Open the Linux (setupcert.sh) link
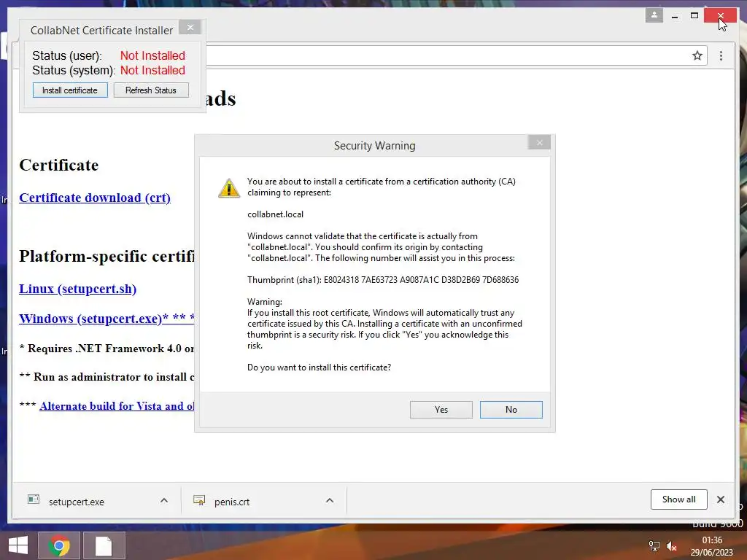 (x=77, y=289)
